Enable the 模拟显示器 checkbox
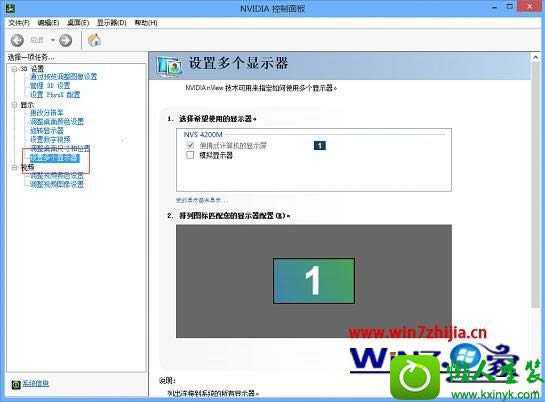 coord(190,155)
